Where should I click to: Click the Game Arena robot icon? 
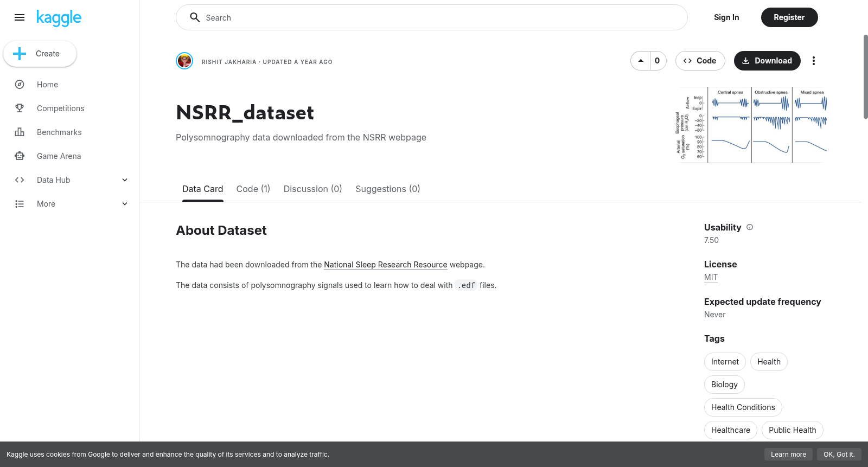click(x=20, y=156)
